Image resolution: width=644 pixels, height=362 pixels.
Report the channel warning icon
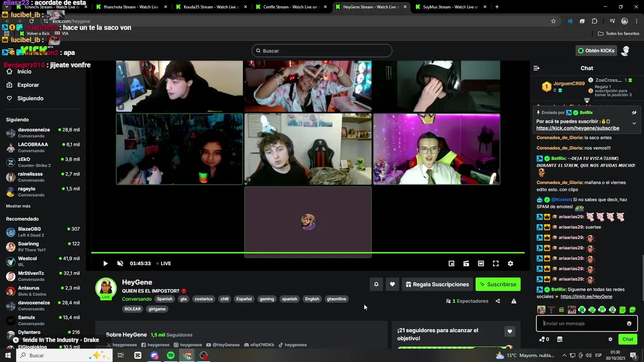514,301
